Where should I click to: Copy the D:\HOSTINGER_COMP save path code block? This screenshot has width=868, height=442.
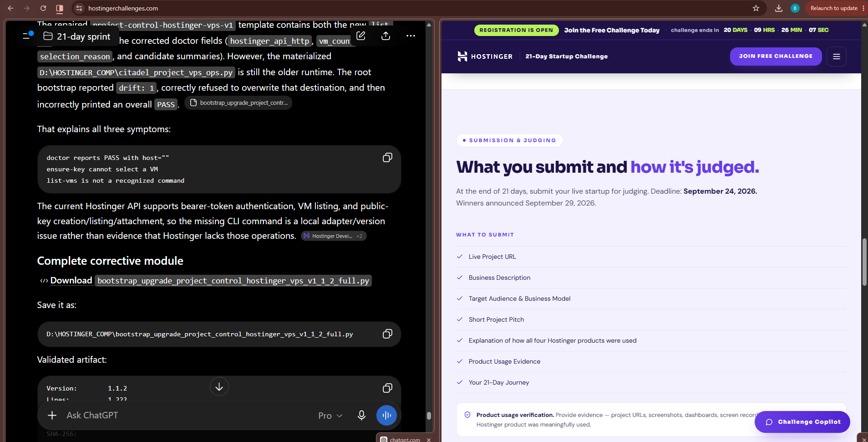tap(387, 334)
